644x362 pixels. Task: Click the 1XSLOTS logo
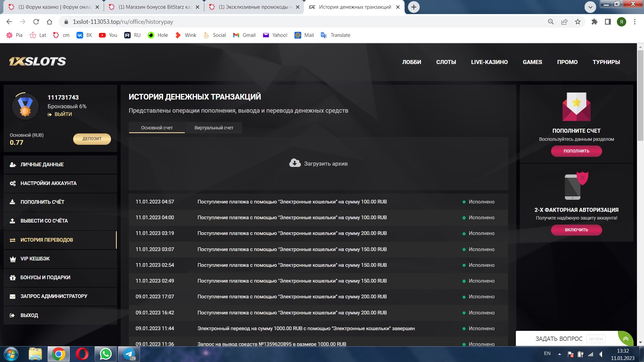coord(38,61)
